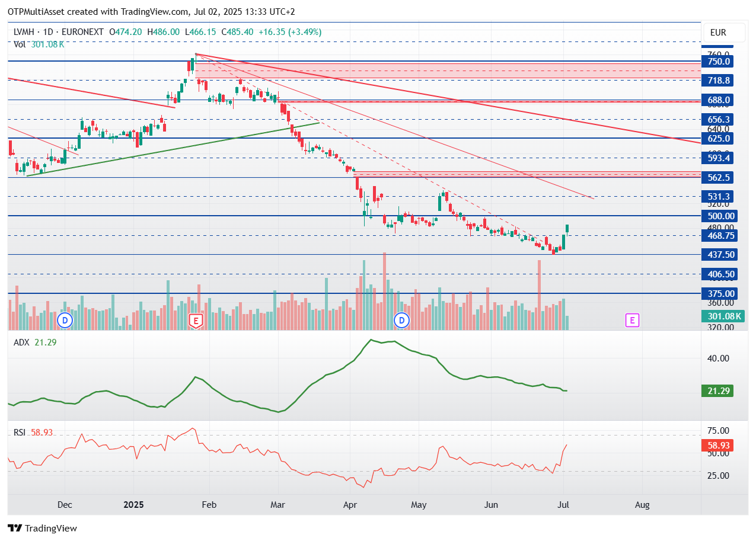Click the ADX peak in April
The image size is (756, 541).
click(x=371, y=340)
